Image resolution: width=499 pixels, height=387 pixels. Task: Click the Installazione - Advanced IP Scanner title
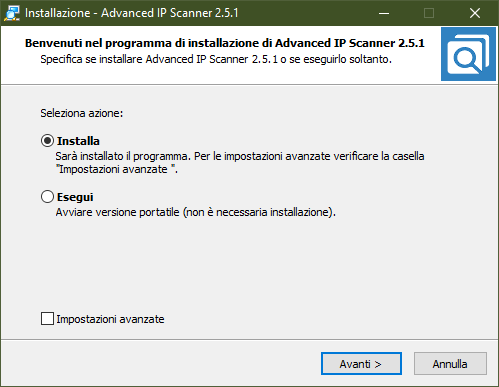pos(132,13)
